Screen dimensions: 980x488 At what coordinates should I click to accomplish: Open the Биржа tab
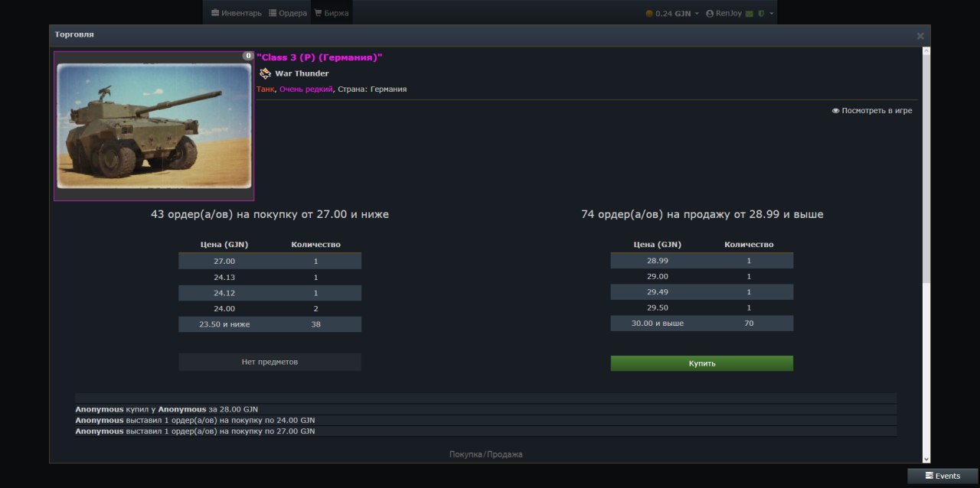(x=331, y=13)
